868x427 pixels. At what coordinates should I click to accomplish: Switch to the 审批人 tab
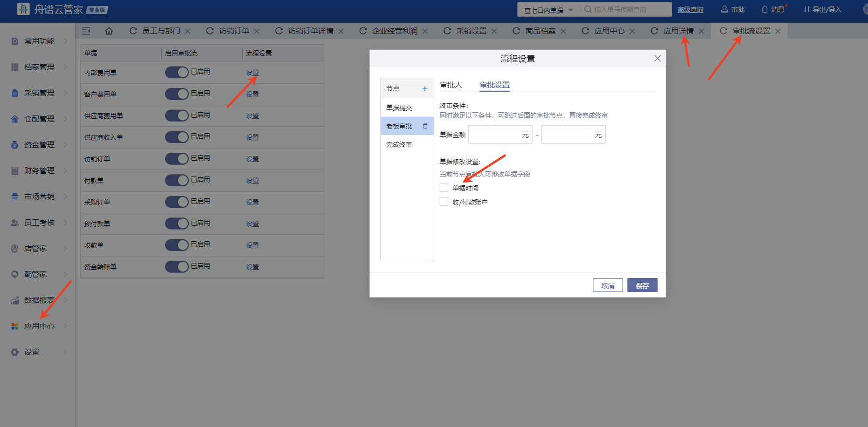point(451,85)
